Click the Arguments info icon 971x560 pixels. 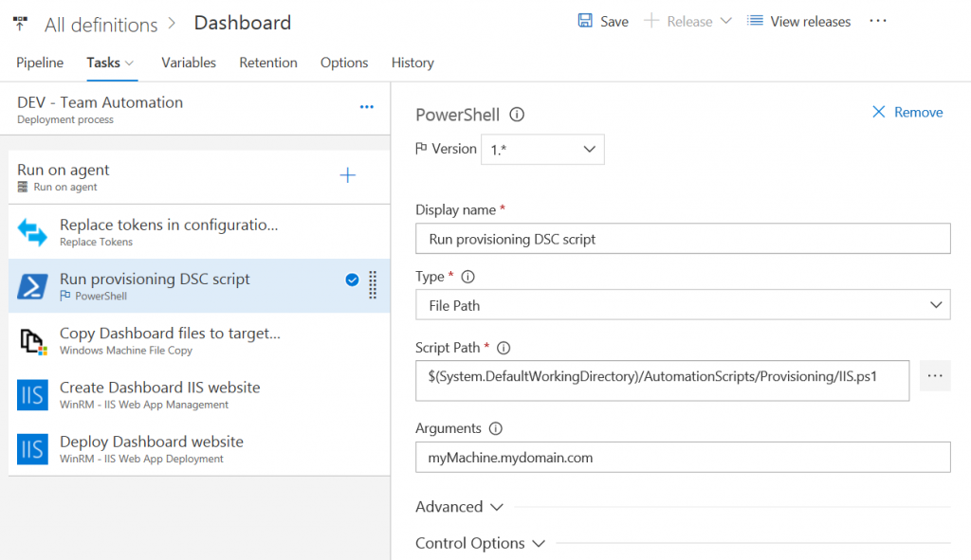(495, 428)
